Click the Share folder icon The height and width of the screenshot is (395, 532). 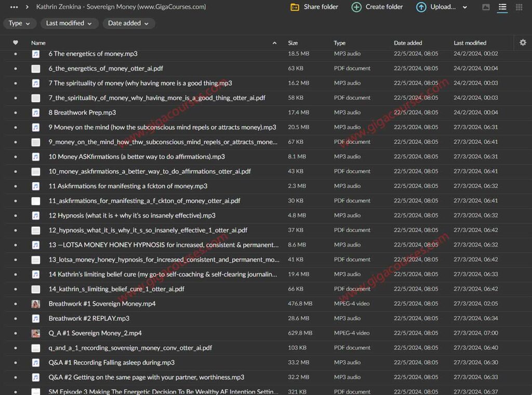pyautogui.click(x=295, y=7)
